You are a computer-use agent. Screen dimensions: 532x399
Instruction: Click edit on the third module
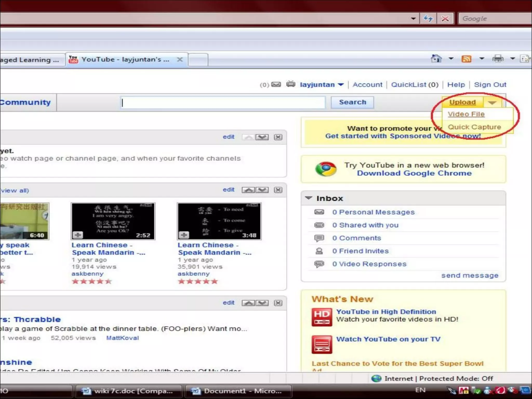(x=229, y=303)
